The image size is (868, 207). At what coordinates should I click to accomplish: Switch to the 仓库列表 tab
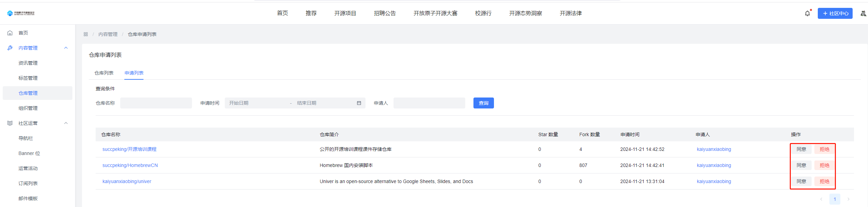coord(104,73)
